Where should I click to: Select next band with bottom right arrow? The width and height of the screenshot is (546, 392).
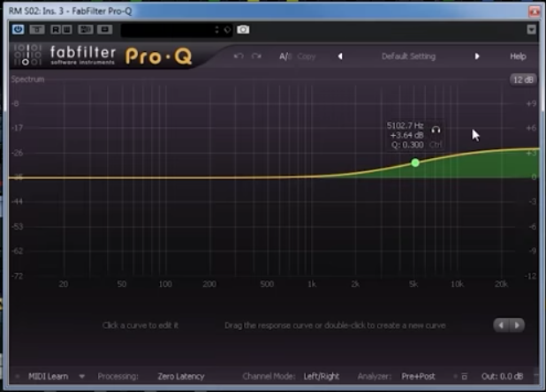[517, 325]
